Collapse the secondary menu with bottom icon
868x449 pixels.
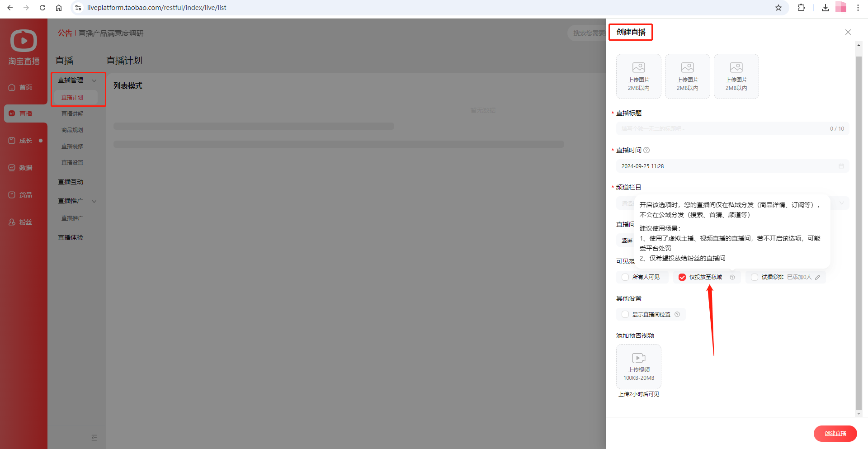coord(94,437)
